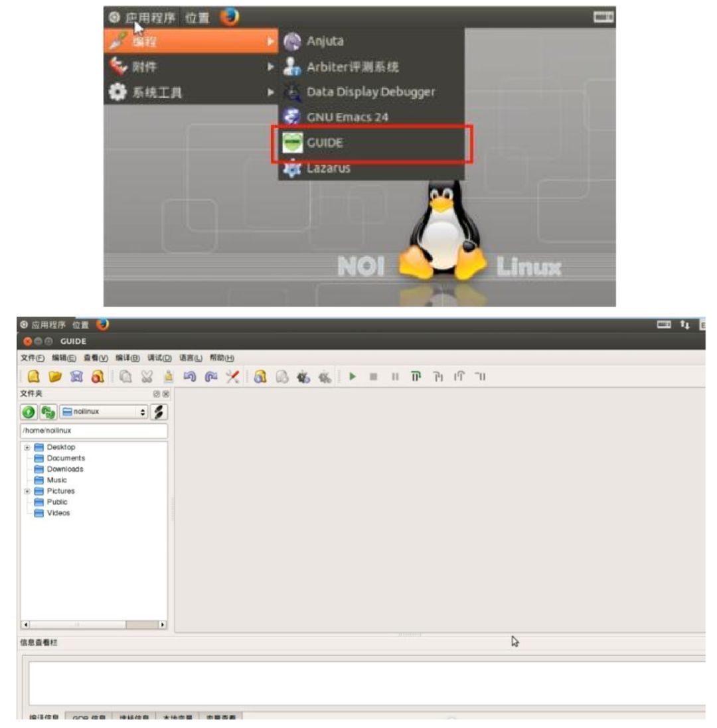717x728 pixels.
Task: Select the 编程 category in applications menu
Action: (191, 41)
